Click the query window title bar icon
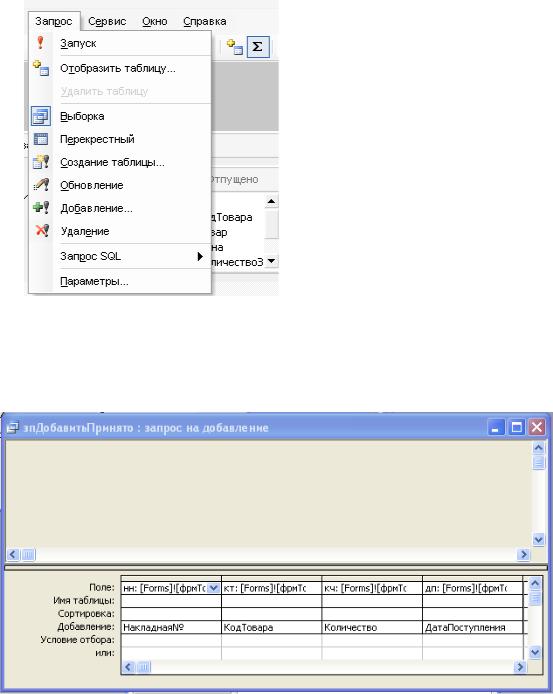 [12, 428]
